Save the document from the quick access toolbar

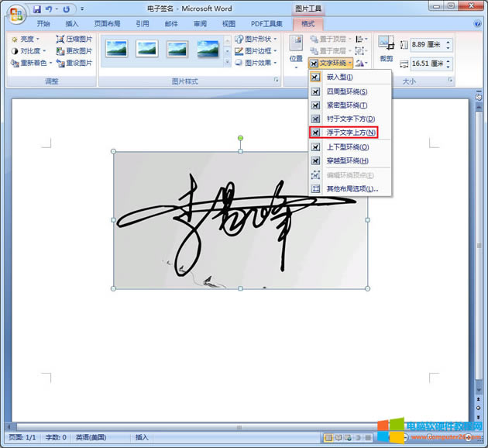point(37,9)
